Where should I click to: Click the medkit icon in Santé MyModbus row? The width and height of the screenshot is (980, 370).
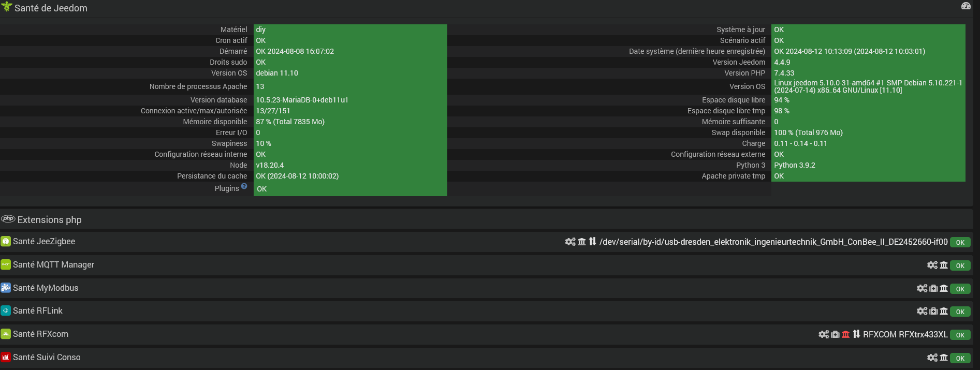coord(933,288)
